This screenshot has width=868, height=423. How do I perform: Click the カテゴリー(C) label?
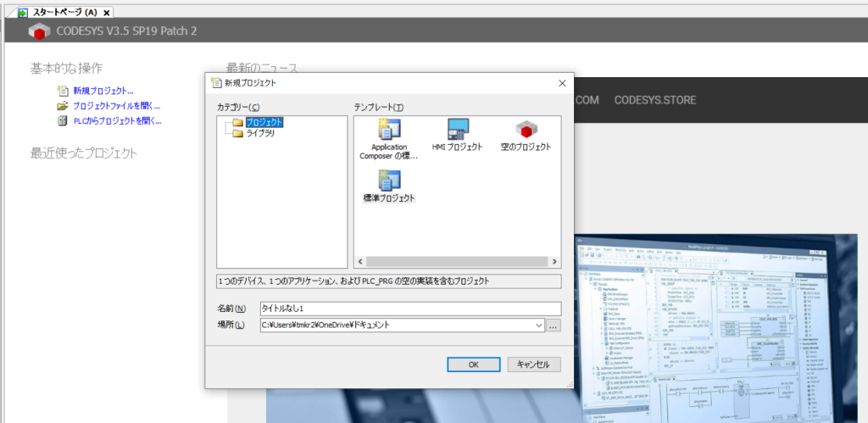pyautogui.click(x=238, y=107)
